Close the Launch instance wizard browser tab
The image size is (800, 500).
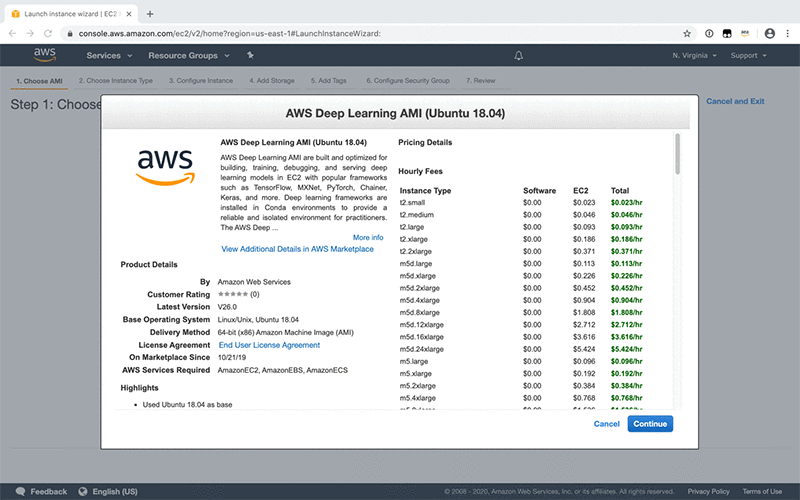[x=129, y=14]
